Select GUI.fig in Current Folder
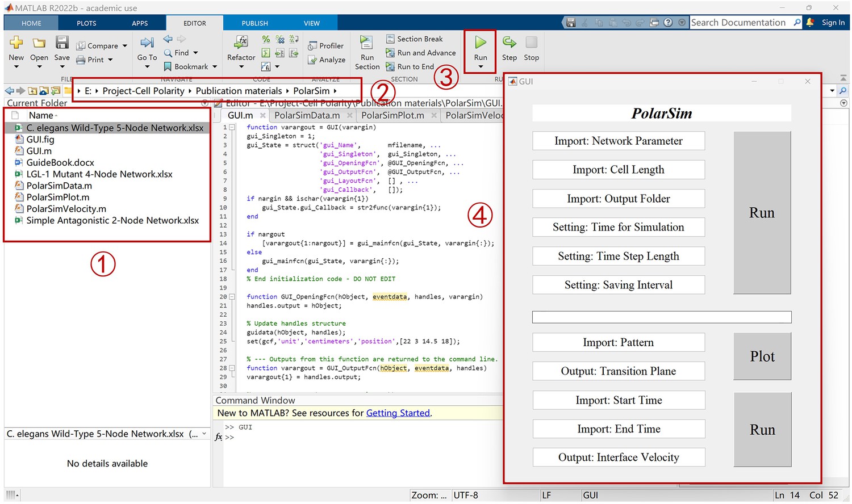Screen dimensions: 852x504 (x=40, y=139)
